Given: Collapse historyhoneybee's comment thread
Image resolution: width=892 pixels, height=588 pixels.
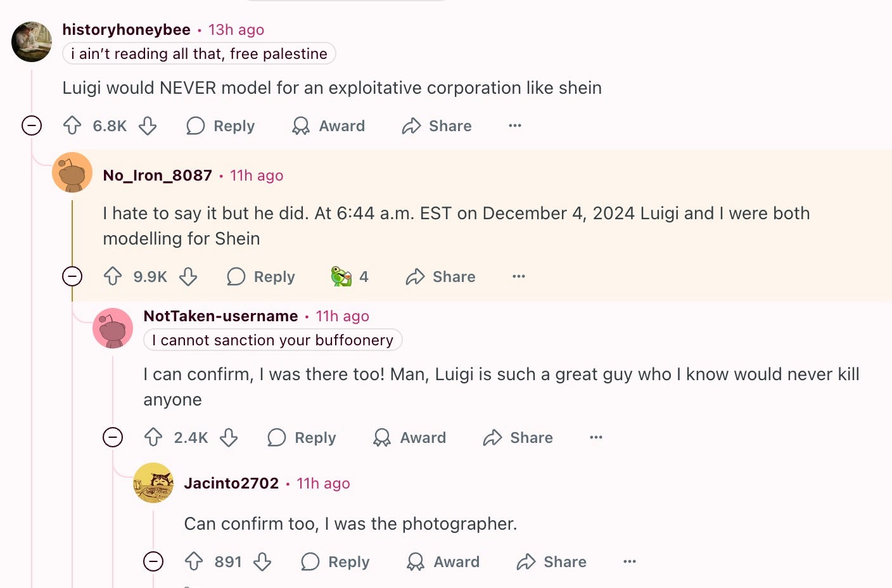Looking at the screenshot, I should [x=32, y=125].
